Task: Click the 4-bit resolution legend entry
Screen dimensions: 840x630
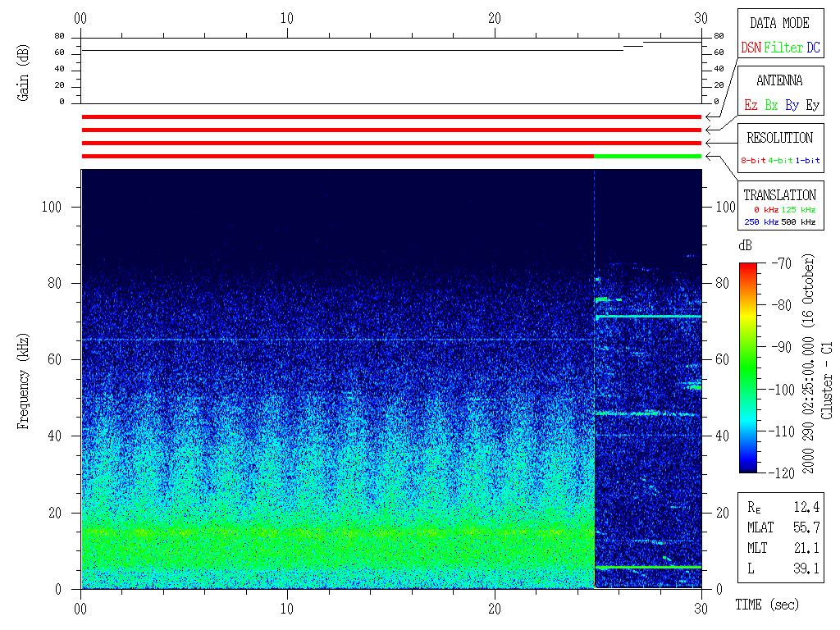Action: click(x=782, y=161)
